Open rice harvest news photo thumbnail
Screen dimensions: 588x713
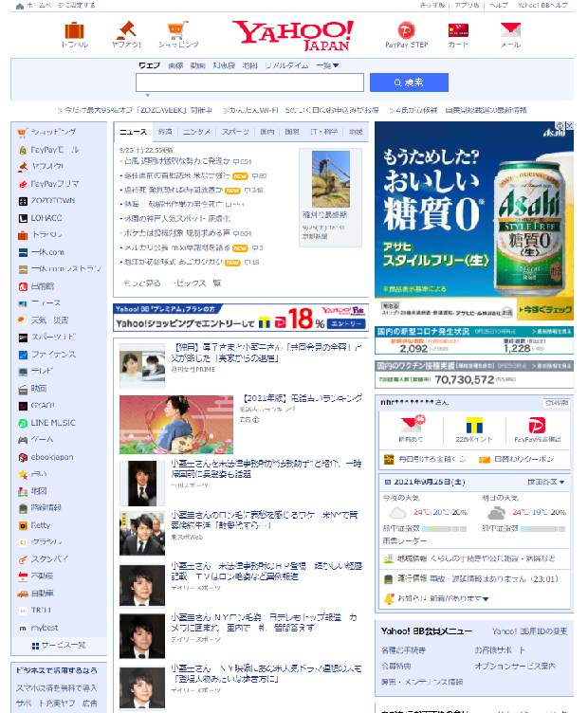331,179
